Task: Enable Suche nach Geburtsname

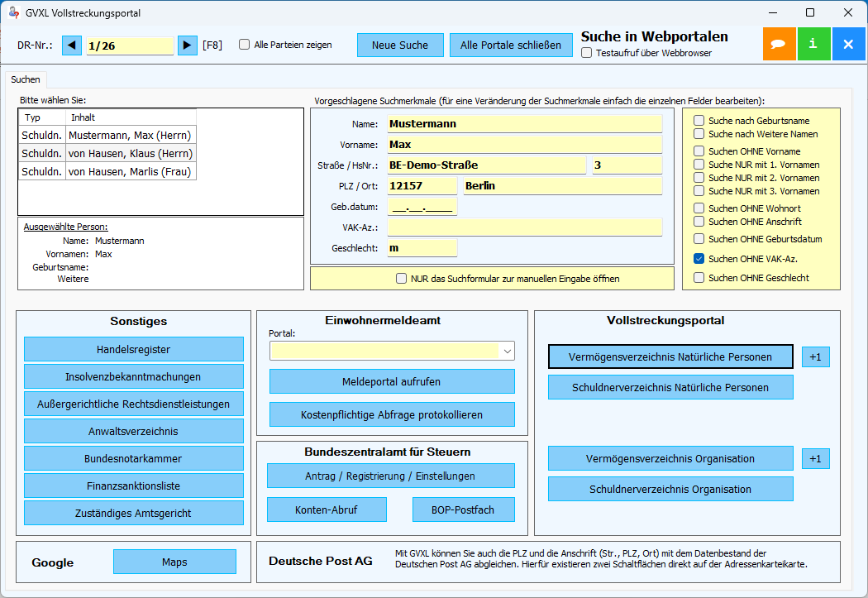Action: tap(699, 120)
